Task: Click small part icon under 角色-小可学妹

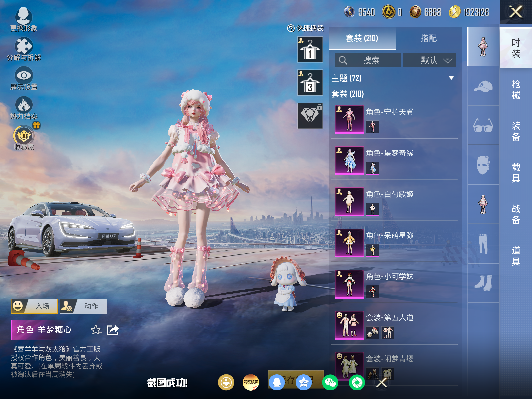Action: [372, 291]
